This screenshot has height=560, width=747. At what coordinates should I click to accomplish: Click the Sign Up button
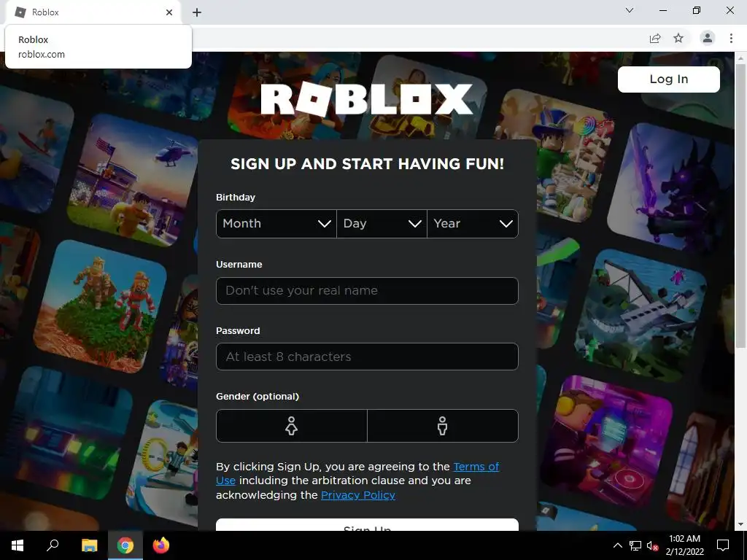367,525
